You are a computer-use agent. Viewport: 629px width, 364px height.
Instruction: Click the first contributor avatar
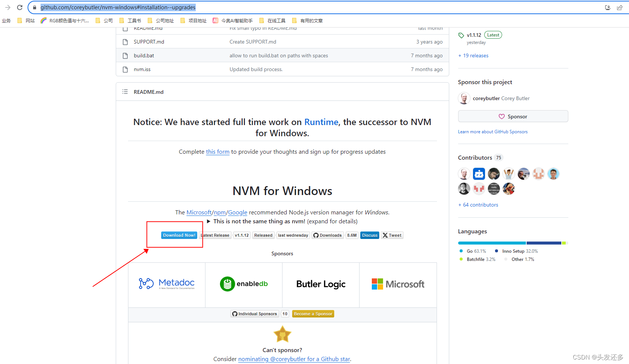464,174
